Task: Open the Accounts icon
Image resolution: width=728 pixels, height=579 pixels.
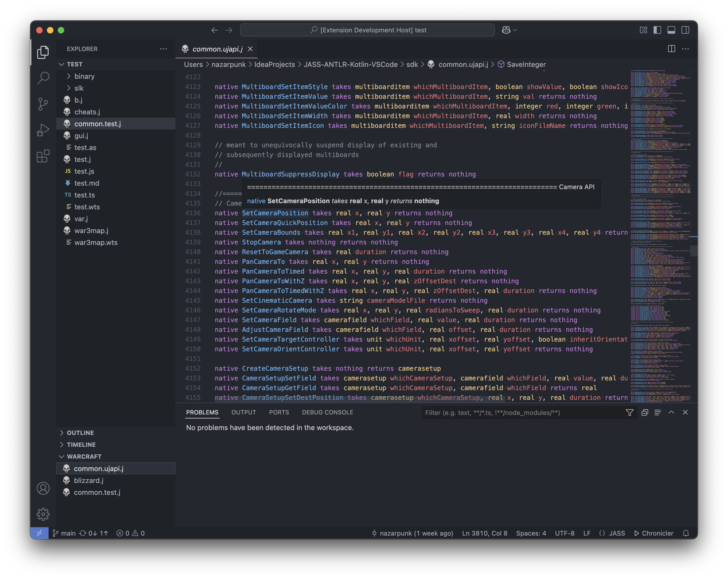Action: (x=43, y=488)
